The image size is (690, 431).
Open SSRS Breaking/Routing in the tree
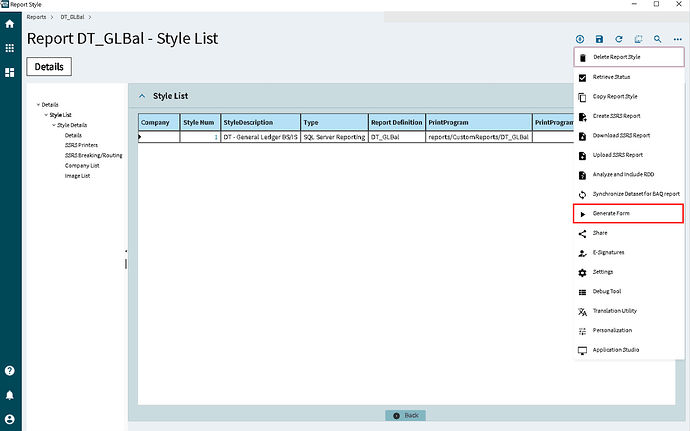pos(93,155)
